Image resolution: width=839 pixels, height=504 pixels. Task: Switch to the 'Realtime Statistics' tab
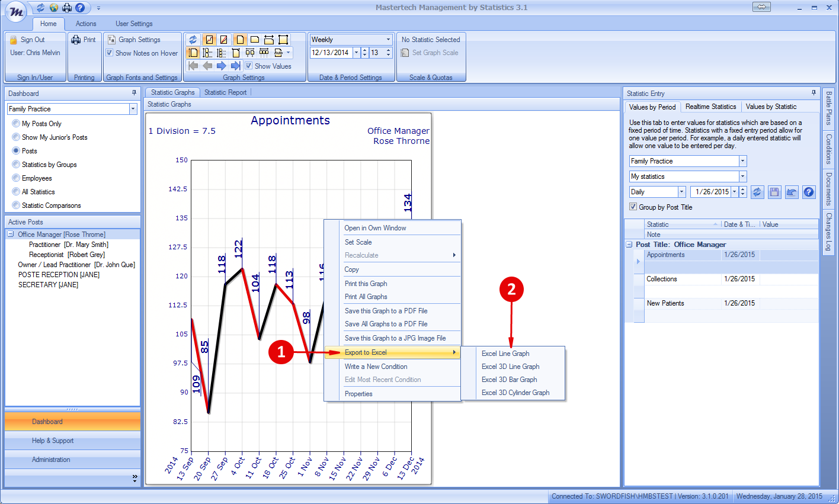coord(710,107)
